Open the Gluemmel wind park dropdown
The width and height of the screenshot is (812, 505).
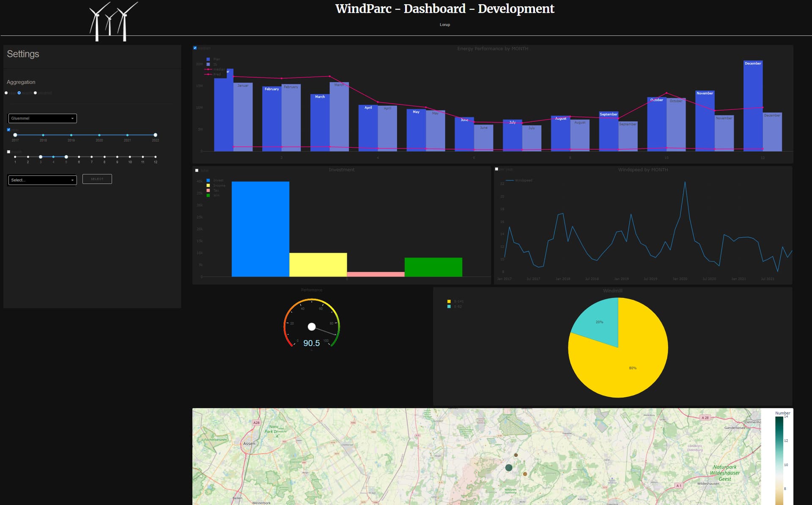pyautogui.click(x=42, y=118)
